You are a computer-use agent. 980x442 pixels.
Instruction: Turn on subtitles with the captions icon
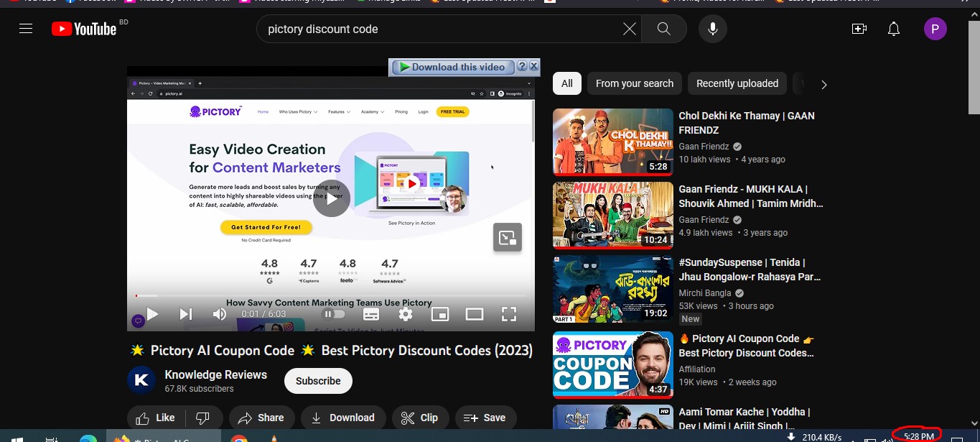[371, 314]
